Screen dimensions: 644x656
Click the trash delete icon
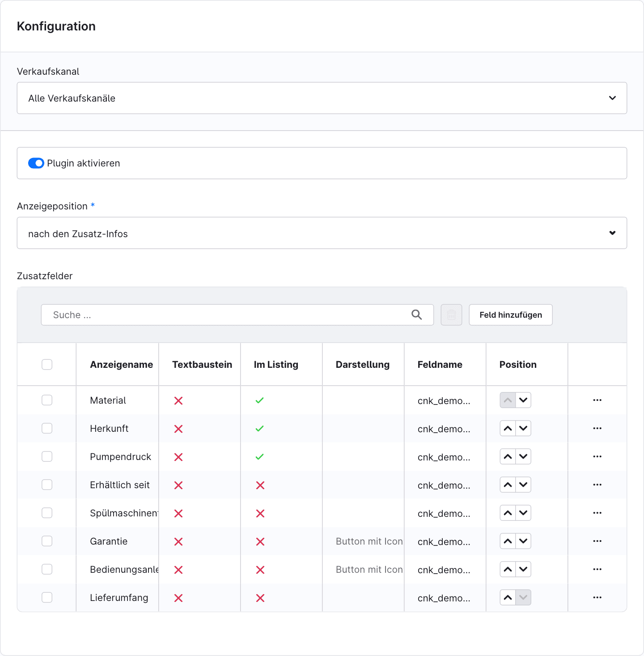(451, 315)
